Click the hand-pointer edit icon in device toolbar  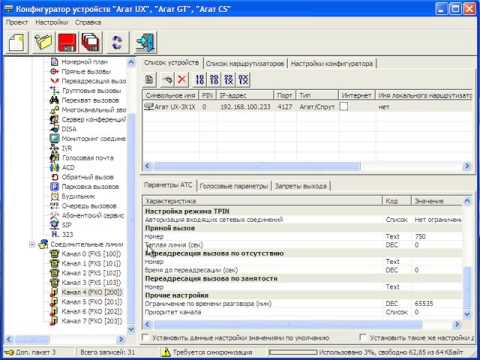coord(167,79)
